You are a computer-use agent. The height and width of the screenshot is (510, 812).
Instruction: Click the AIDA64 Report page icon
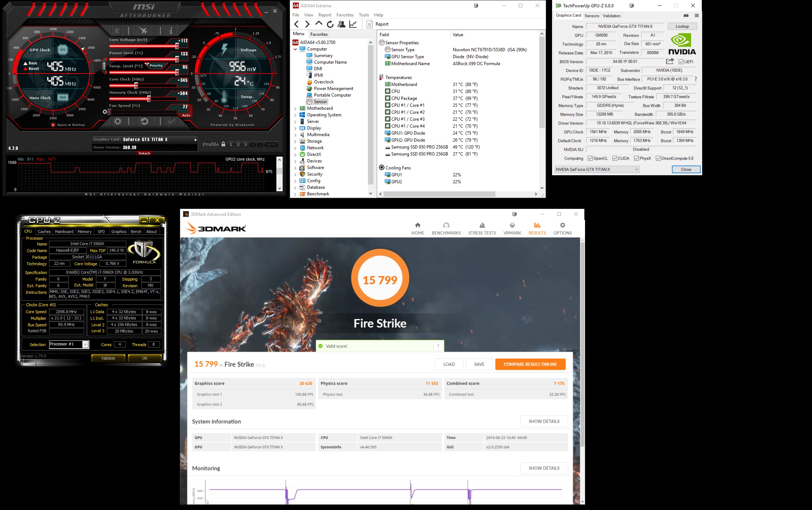(x=369, y=24)
